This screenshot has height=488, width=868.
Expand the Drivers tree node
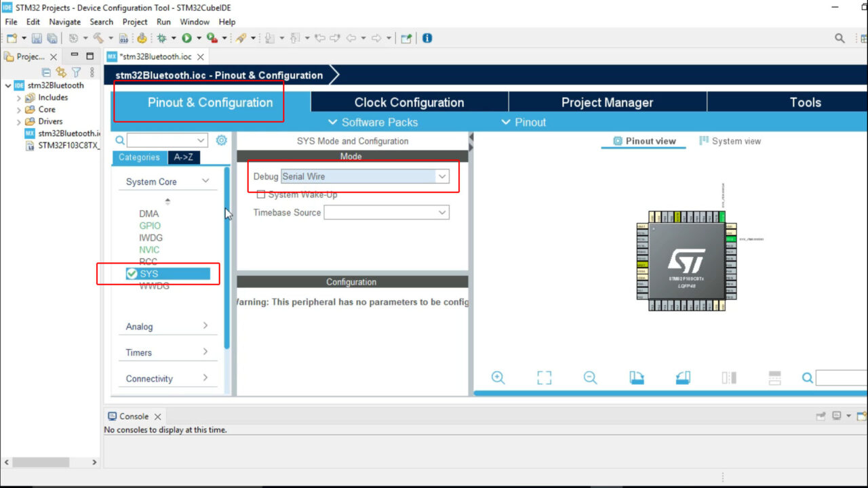(x=19, y=121)
